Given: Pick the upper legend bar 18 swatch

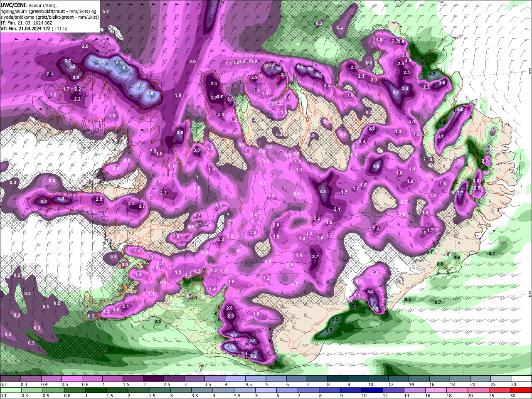Looking at the screenshot, I should click(461, 379).
